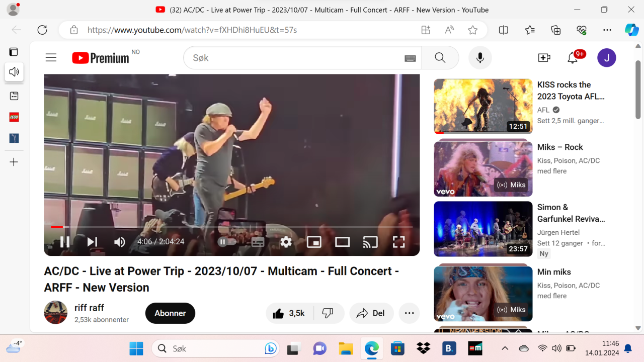Open the riff raff channel avatar
Screen dimensions: 644x362
[x=56, y=313]
